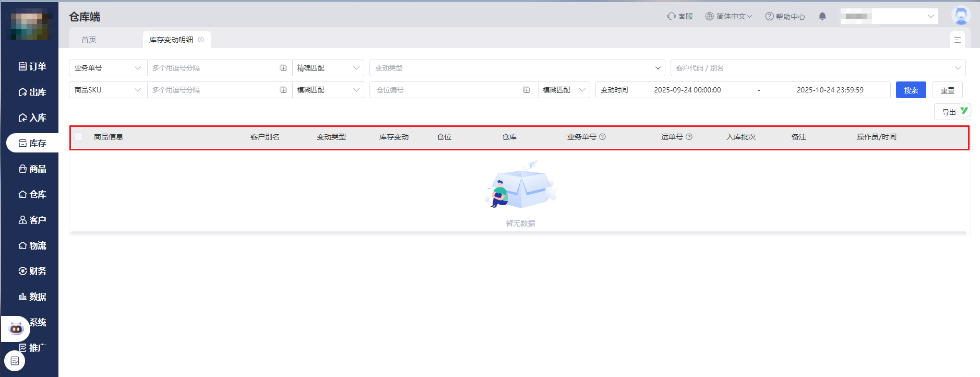Screen dimensions: 980x377
Task: Switch to the 首页 tab
Action: pyautogui.click(x=89, y=40)
